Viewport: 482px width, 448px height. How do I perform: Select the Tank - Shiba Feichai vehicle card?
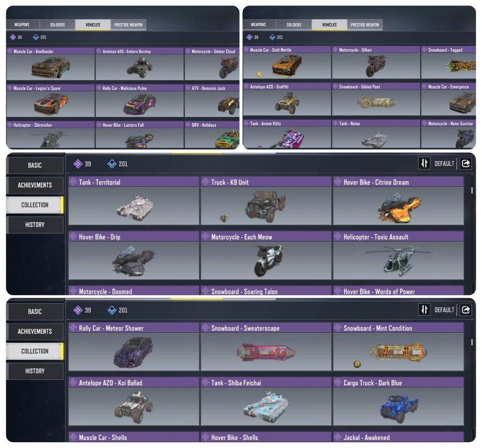pos(266,401)
